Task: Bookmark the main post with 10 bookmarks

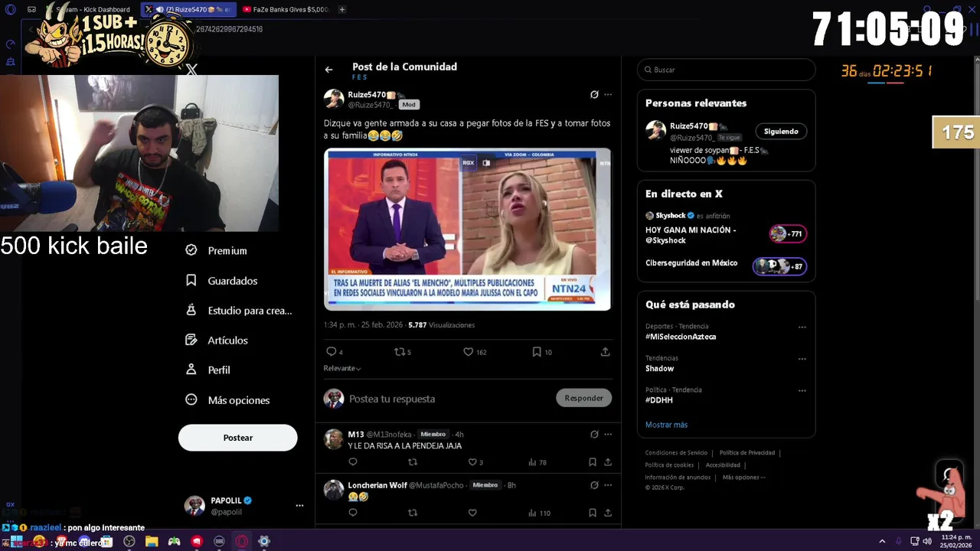Action: coord(542,352)
